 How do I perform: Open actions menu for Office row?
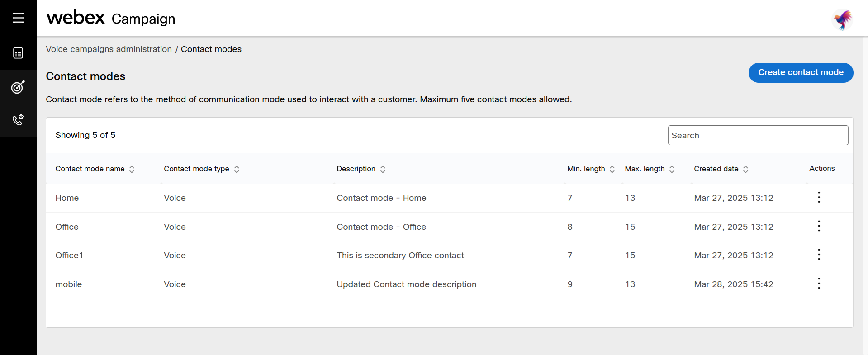click(x=819, y=226)
